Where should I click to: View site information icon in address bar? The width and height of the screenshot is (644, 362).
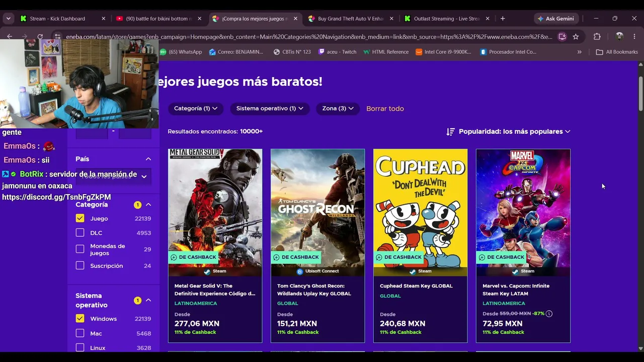coord(57,37)
